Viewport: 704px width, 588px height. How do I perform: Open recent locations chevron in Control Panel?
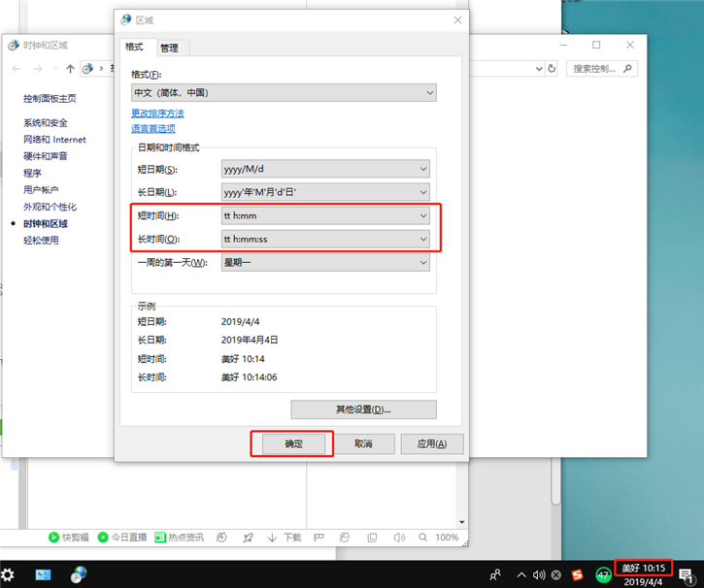[55, 69]
